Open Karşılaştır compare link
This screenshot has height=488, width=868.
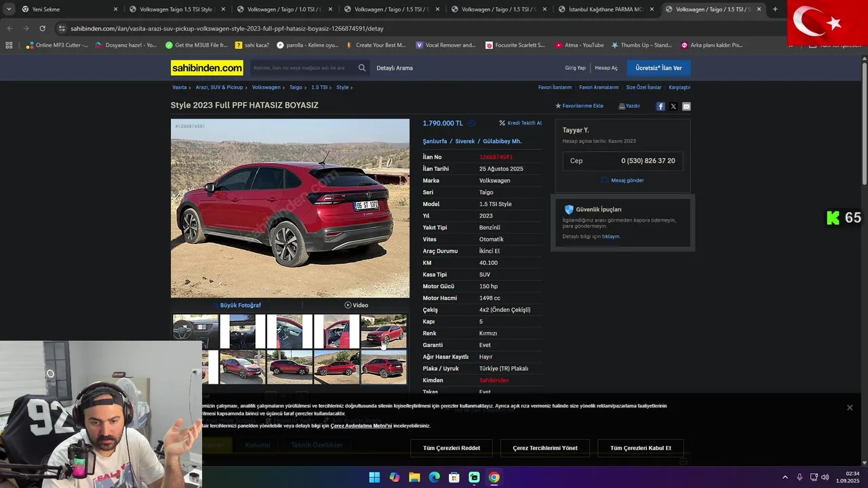[679, 87]
